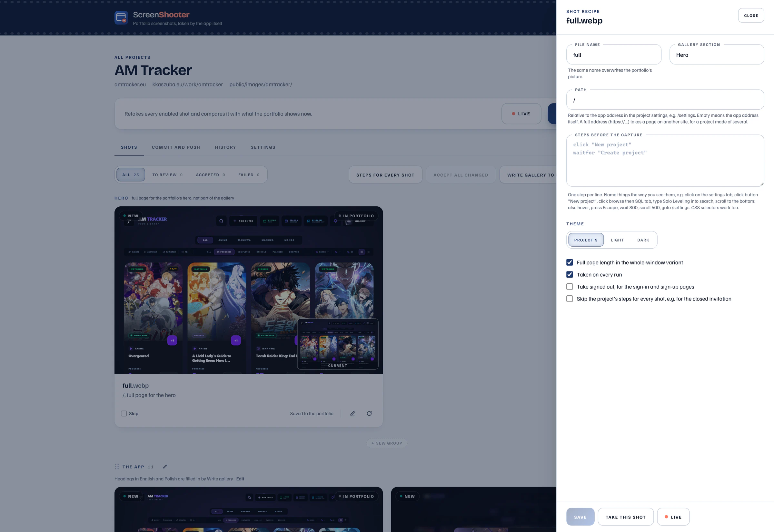The width and height of the screenshot is (774, 532).
Task: Click the Live button in the recipe footer
Action: pyautogui.click(x=673, y=517)
